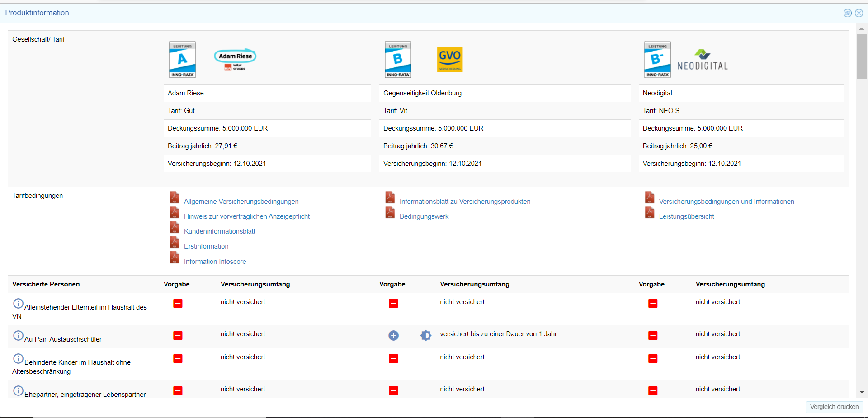
Task: Click Adam Riese INNO-RATA rating badge A
Action: click(182, 60)
